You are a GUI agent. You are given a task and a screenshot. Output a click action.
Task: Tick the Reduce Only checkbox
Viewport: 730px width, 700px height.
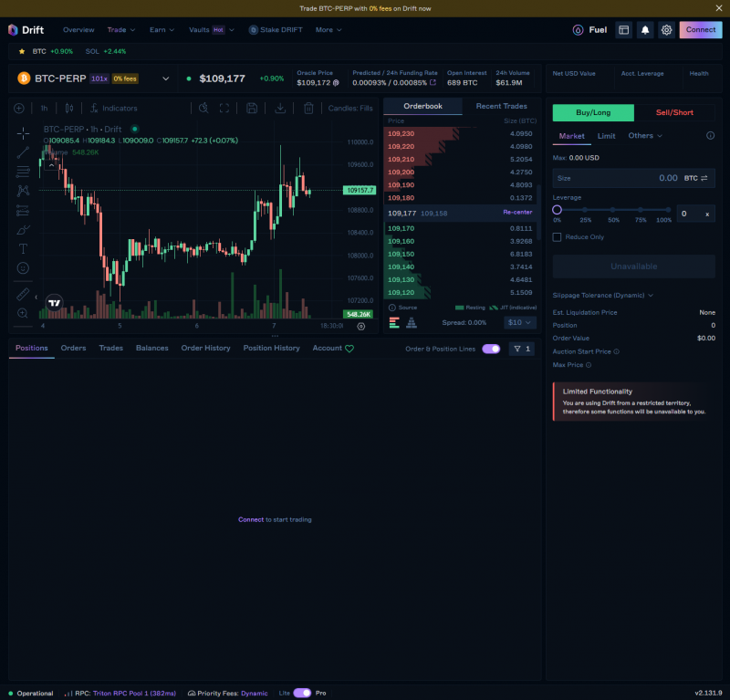557,237
